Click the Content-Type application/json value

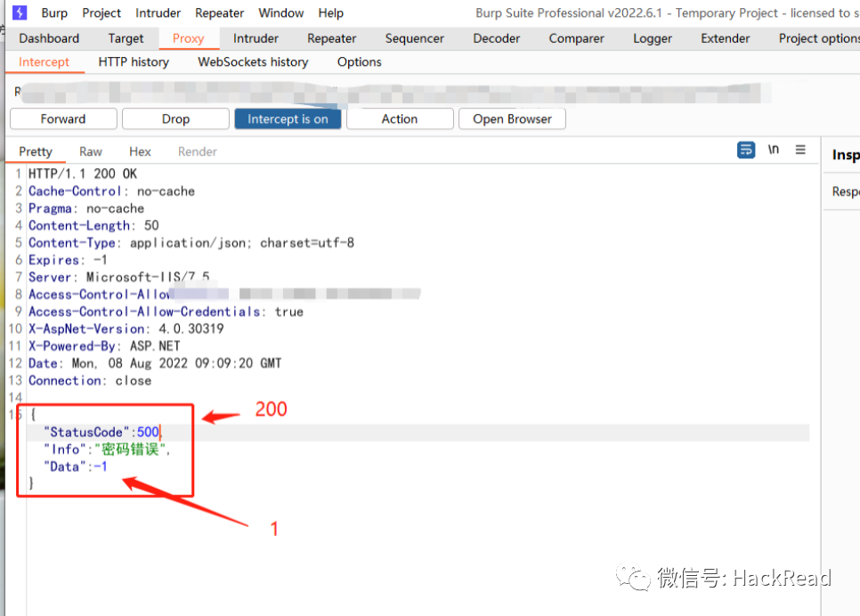(242, 243)
